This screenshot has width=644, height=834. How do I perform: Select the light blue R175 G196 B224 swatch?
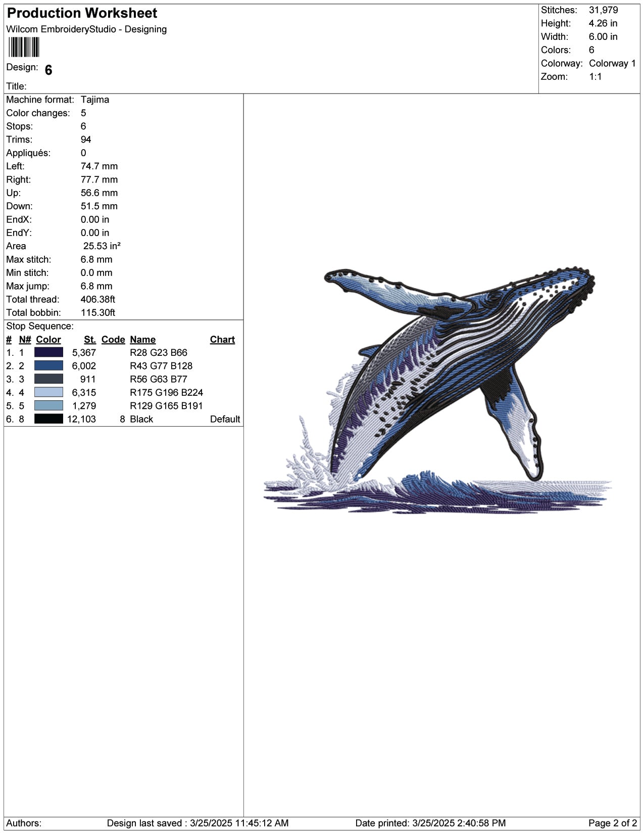pyautogui.click(x=48, y=392)
